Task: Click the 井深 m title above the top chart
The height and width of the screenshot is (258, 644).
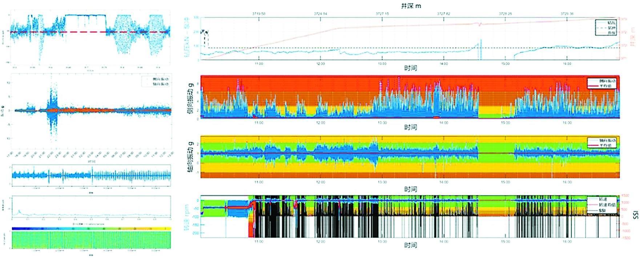Action: 411,6
